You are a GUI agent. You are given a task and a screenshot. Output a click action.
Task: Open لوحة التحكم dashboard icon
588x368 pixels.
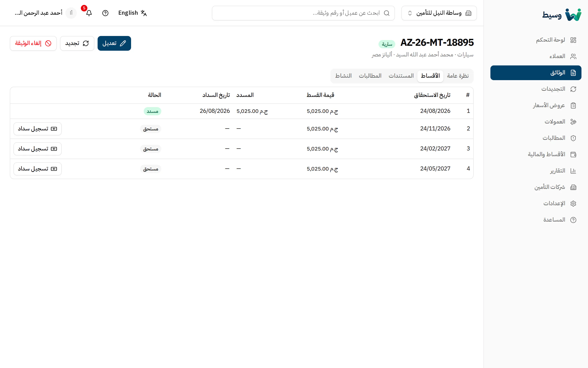click(x=573, y=40)
